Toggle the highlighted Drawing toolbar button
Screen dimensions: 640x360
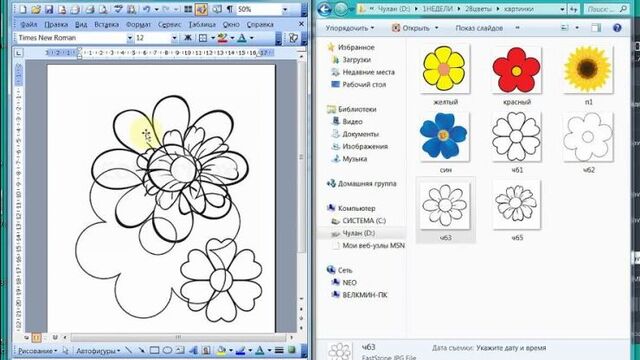(201, 9)
